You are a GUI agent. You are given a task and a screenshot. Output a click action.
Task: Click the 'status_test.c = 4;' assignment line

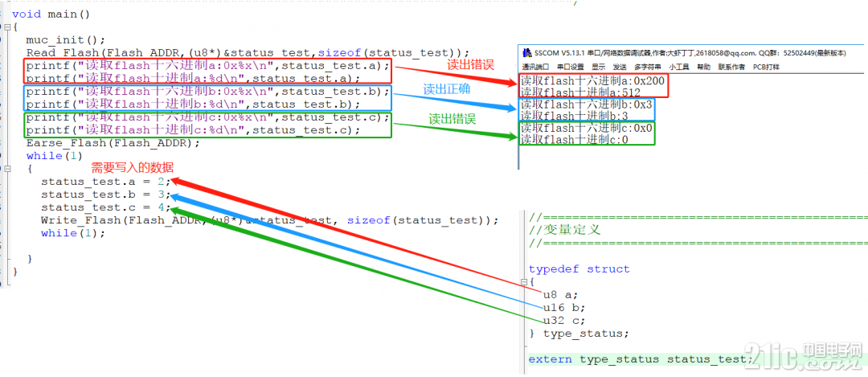pyautogui.click(x=106, y=207)
